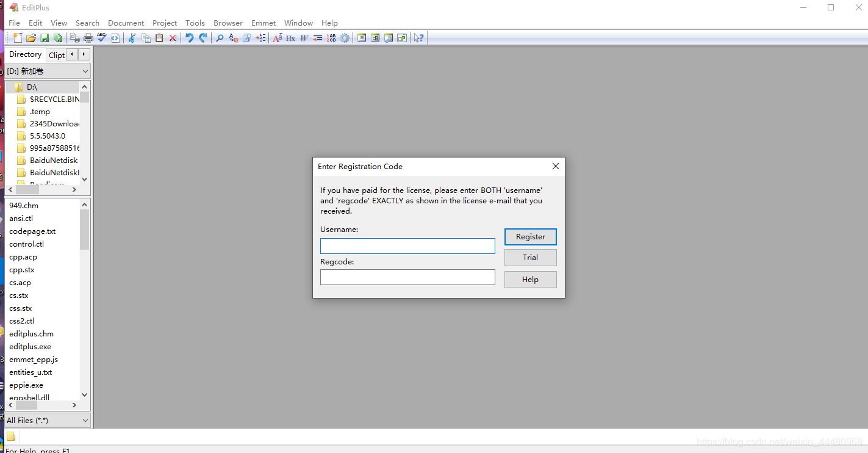
Task: Toggle the Auto Indent toolbar icon
Action: pos(317,38)
